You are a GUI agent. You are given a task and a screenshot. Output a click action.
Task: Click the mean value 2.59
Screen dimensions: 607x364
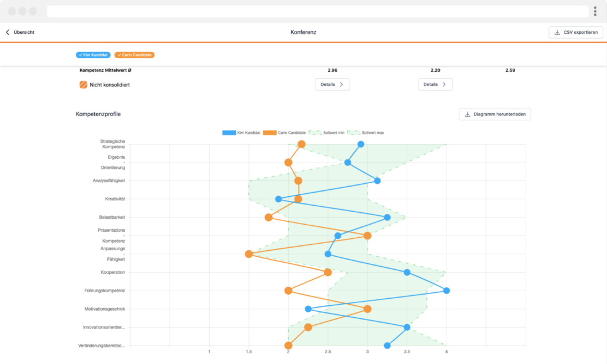pyautogui.click(x=510, y=70)
